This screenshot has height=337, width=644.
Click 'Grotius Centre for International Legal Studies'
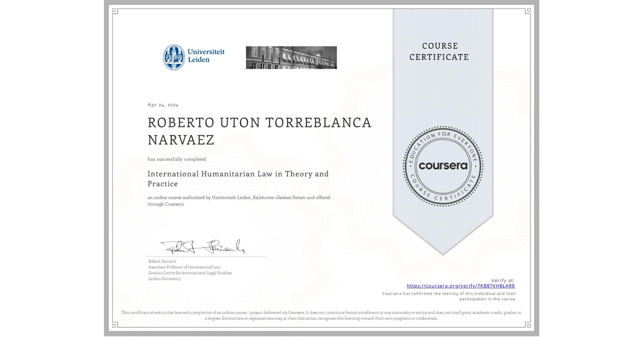click(x=190, y=273)
